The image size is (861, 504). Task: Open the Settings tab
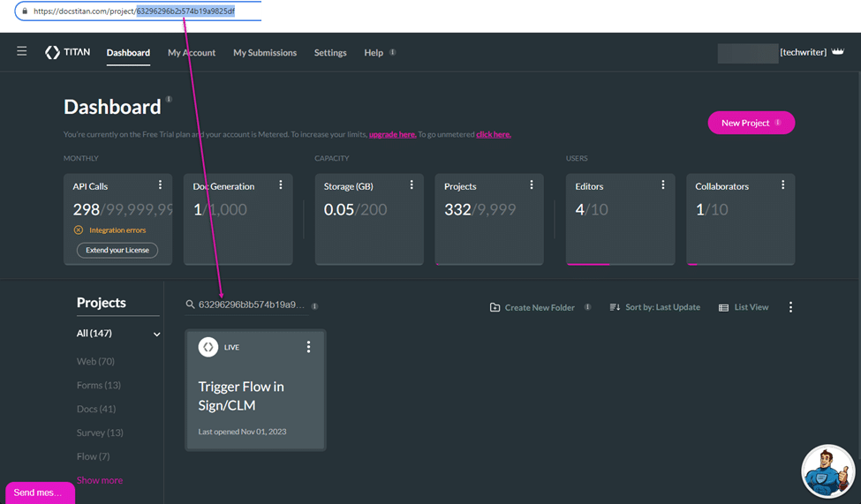[x=330, y=53]
